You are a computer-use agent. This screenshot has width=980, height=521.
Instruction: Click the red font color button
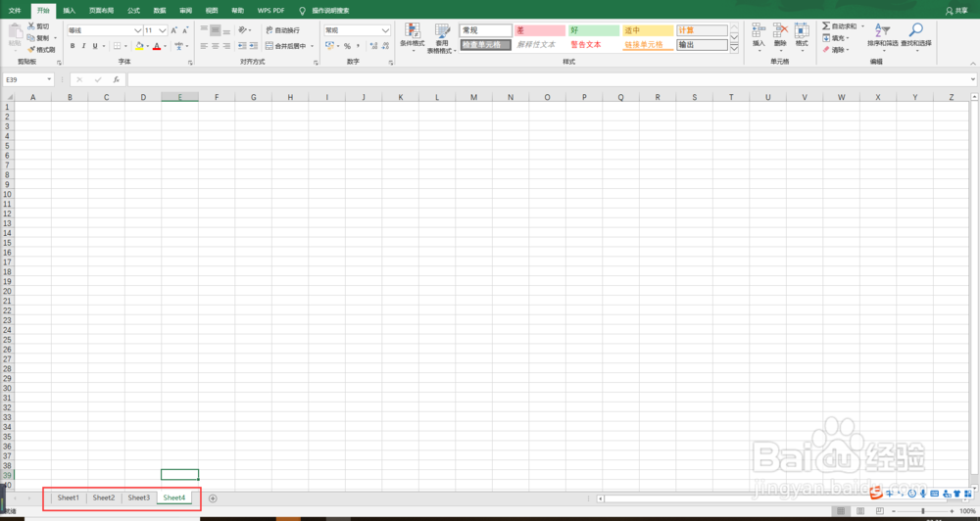[x=156, y=46]
